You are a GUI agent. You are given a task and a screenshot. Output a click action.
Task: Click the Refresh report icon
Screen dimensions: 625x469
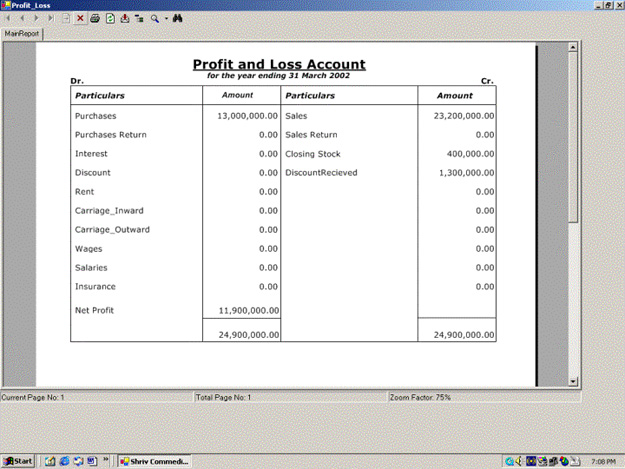click(x=110, y=18)
